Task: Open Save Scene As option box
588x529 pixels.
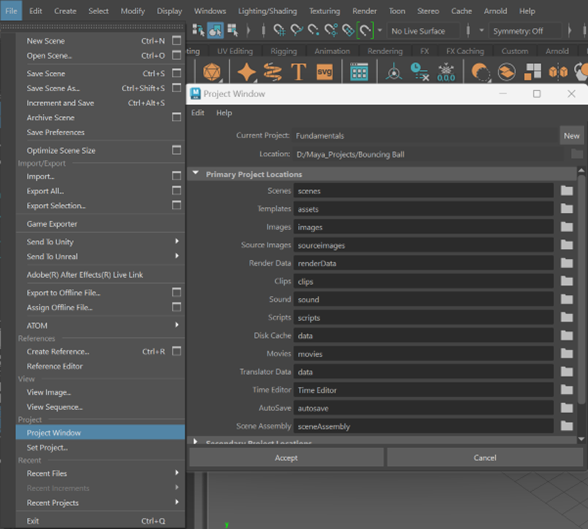Action: point(176,88)
